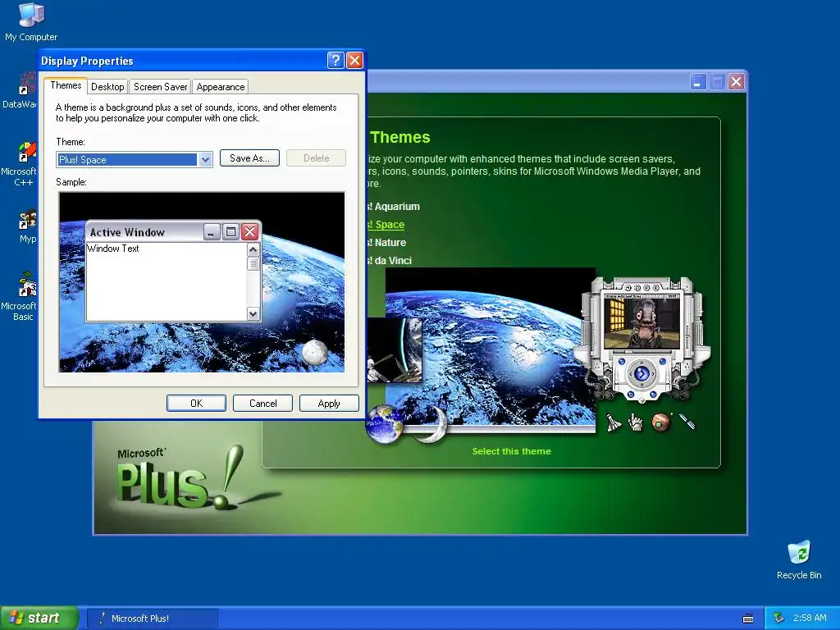Screen dimensions: 840x630
Task: Click the Display Properties help question-mark button
Action: click(336, 60)
